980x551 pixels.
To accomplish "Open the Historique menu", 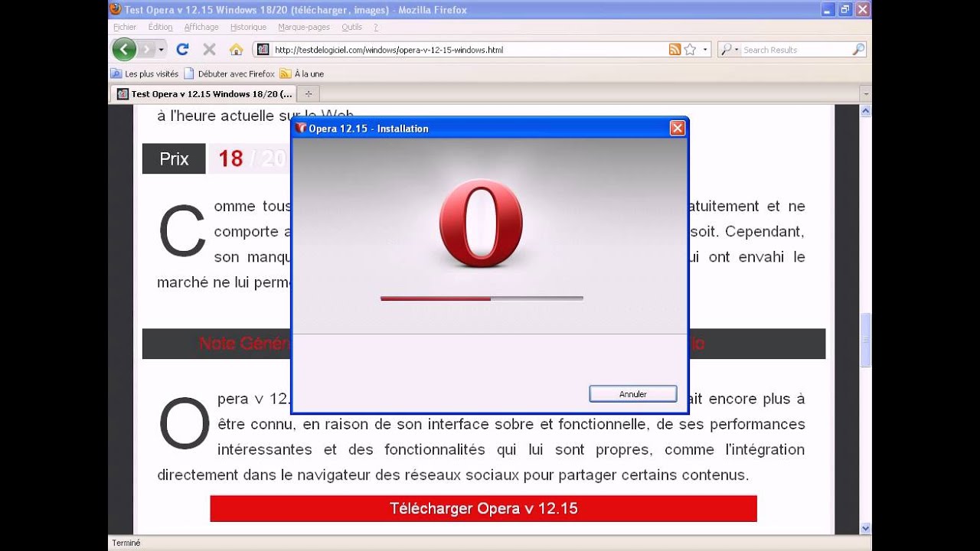I will [x=248, y=27].
